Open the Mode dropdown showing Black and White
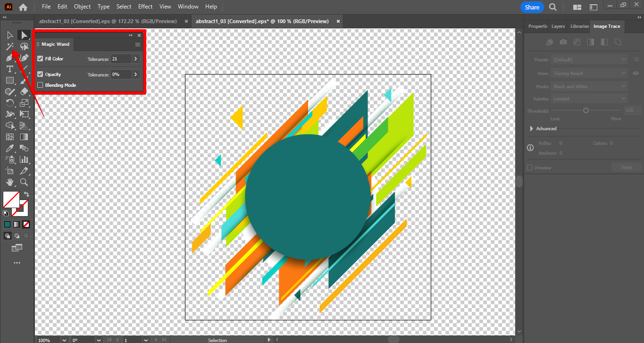The width and height of the screenshot is (644, 343). [590, 86]
